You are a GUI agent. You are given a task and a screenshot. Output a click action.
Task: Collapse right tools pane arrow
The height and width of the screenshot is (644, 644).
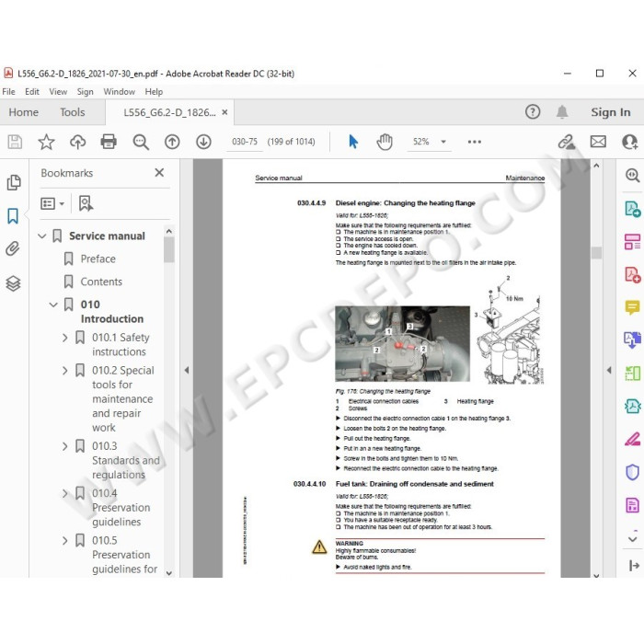(609, 370)
